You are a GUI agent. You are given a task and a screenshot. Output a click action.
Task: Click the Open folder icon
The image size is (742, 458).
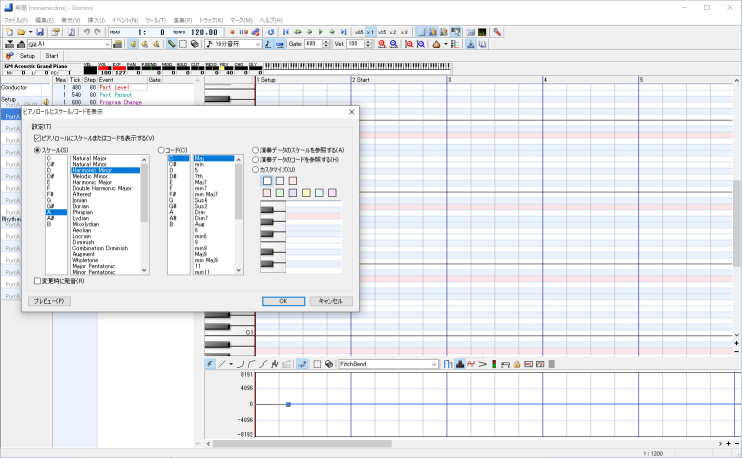[x=21, y=32]
